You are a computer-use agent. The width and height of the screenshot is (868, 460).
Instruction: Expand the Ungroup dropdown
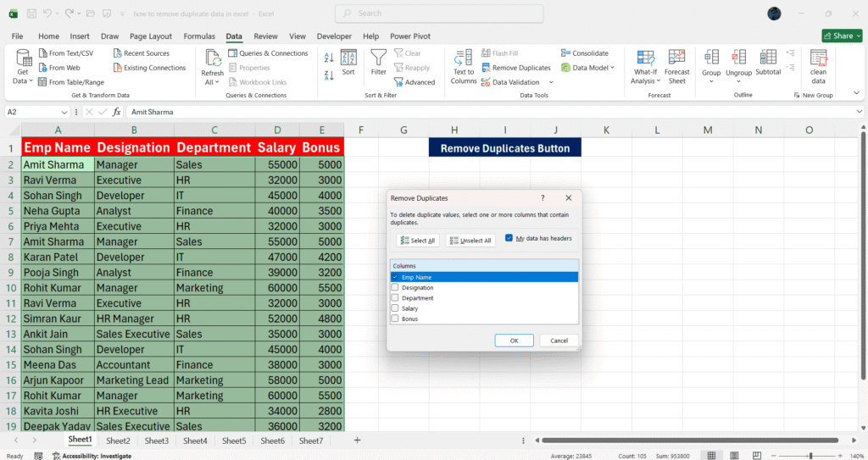click(738, 81)
